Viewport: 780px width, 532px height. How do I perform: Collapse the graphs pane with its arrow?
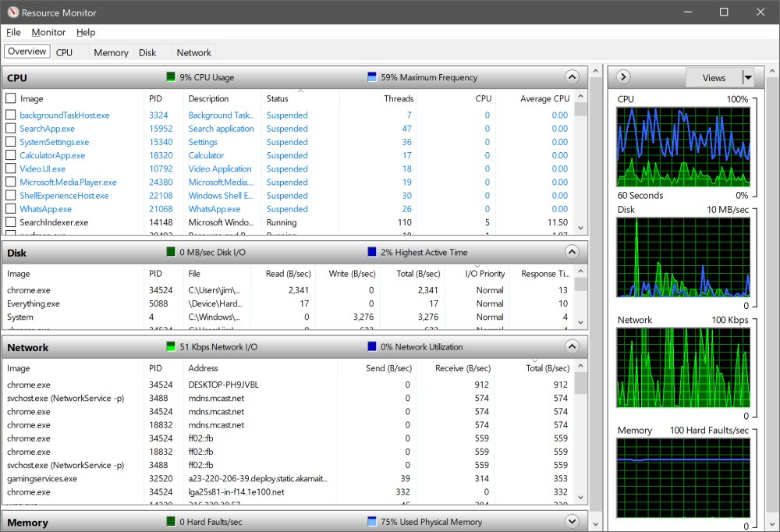(x=622, y=76)
